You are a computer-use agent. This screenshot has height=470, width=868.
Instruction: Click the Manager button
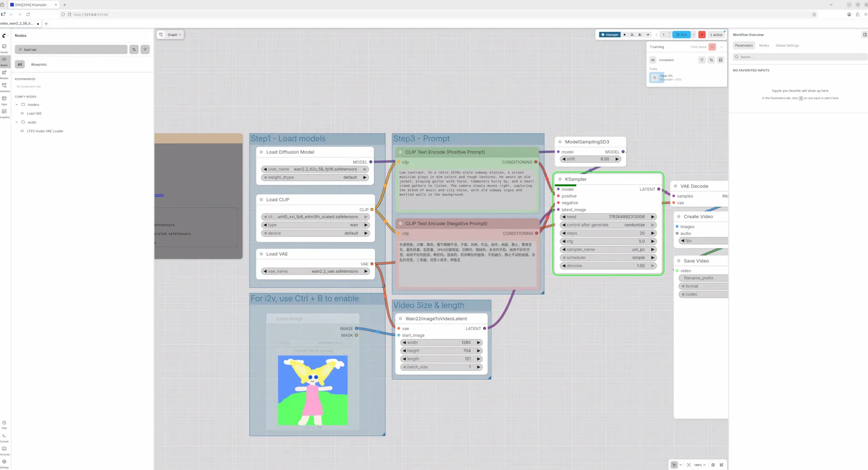pos(609,35)
